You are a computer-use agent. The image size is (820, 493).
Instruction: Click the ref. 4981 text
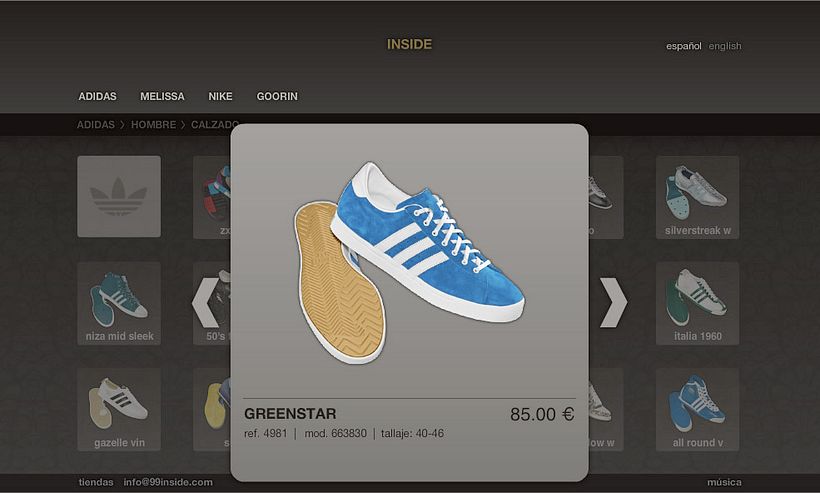(x=266, y=433)
